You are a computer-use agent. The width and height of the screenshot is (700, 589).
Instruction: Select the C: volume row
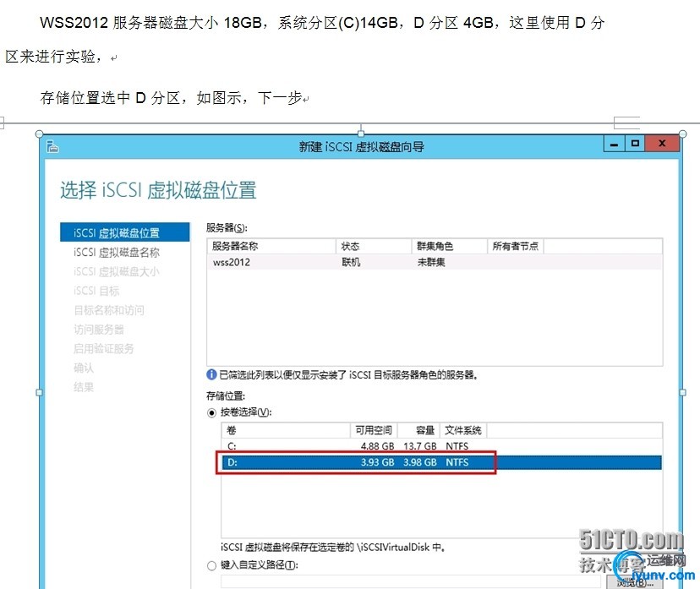(442, 446)
